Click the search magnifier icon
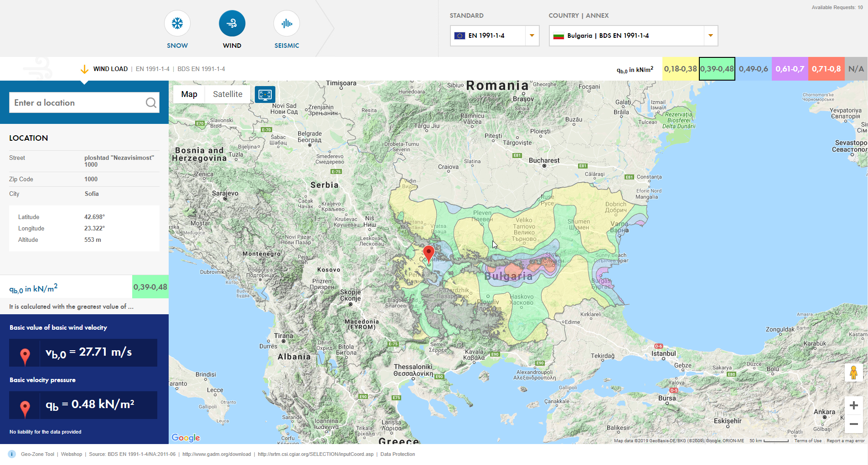The image size is (868, 465). click(x=151, y=102)
